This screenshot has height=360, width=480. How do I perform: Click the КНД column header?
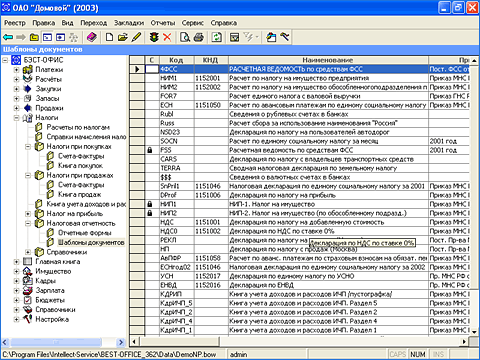[211, 60]
